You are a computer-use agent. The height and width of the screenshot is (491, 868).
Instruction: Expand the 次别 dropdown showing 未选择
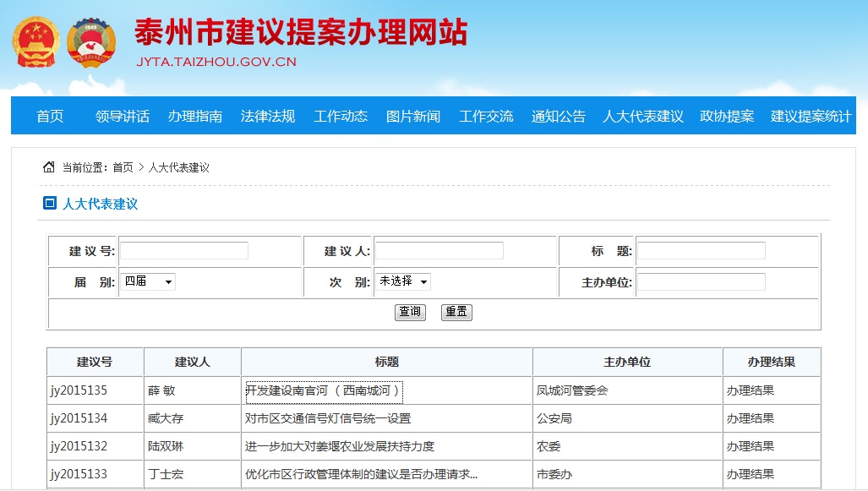[402, 281]
